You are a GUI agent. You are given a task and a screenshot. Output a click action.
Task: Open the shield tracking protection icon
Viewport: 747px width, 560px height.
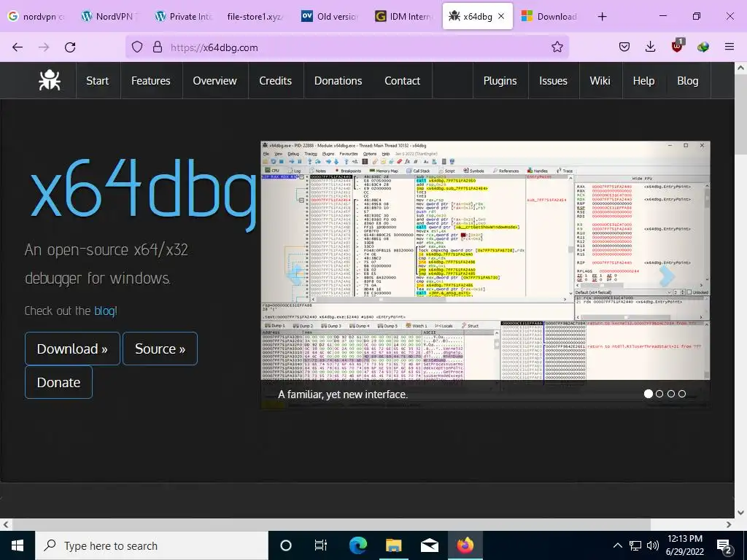pos(137,47)
